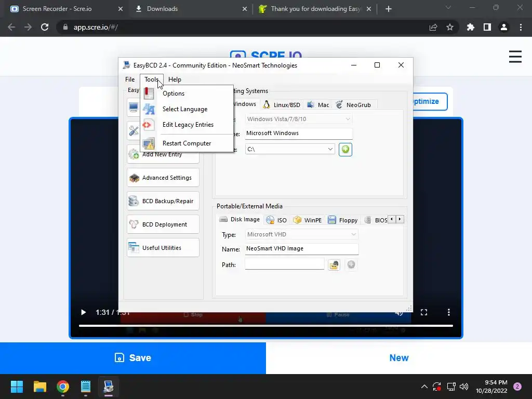Reload the current page
Viewport: 532px width, 399px height.
pyautogui.click(x=45, y=27)
